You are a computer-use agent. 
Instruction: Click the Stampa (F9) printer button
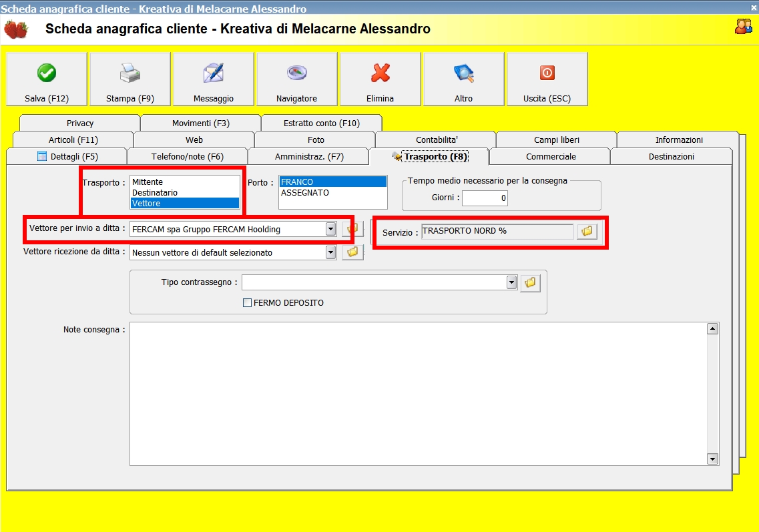coord(130,79)
